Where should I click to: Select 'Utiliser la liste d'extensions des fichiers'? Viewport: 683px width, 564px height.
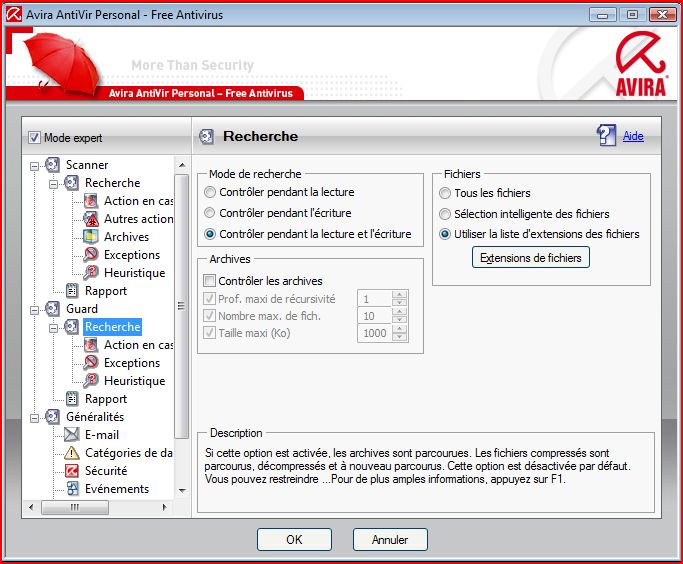pyautogui.click(x=445, y=234)
